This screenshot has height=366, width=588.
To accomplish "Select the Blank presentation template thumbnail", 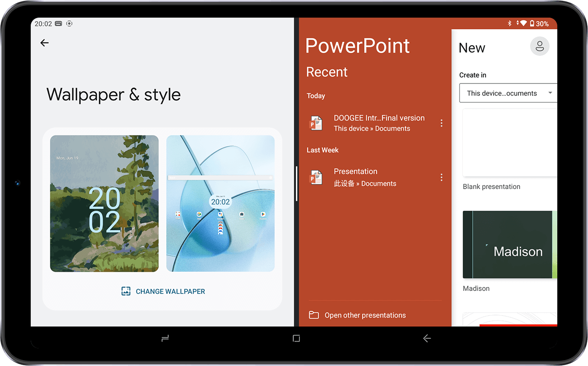I will tap(509, 143).
